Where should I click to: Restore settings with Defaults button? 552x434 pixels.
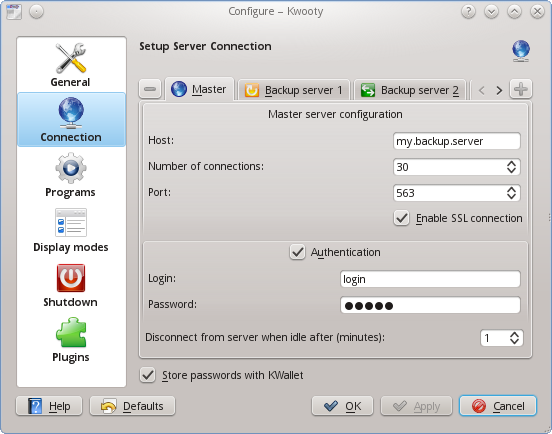pos(132,406)
